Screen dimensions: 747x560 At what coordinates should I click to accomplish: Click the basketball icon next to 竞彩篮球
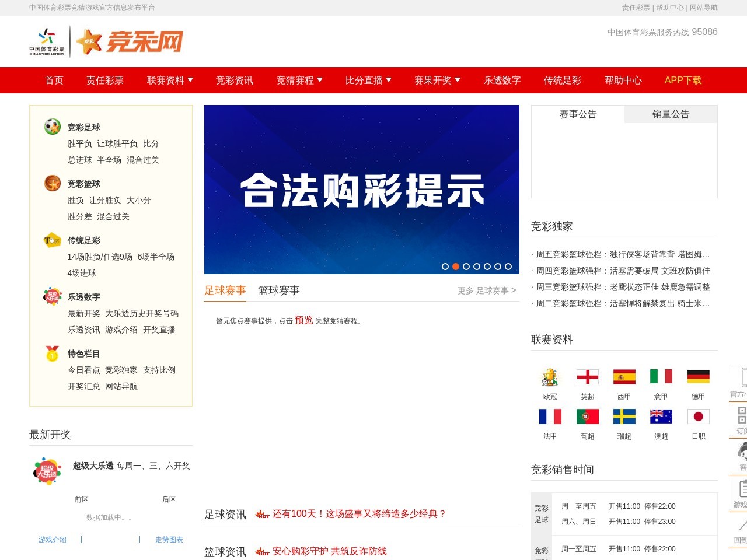51,183
